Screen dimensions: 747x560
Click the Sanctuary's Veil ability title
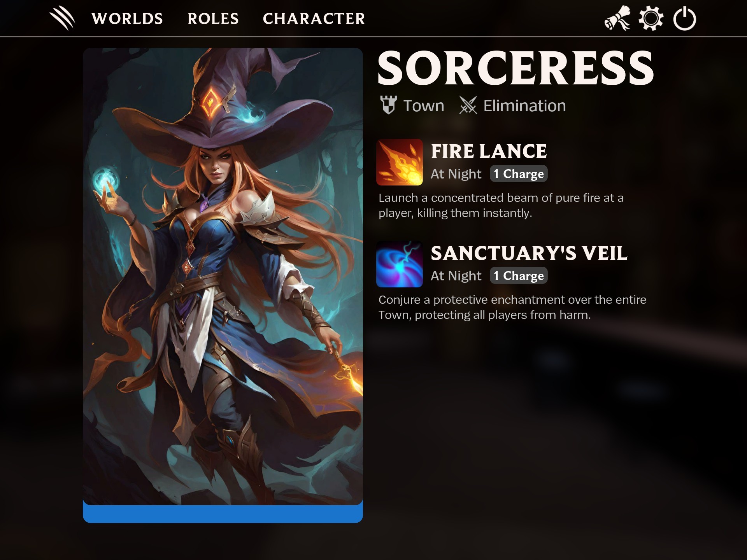pos(529,253)
